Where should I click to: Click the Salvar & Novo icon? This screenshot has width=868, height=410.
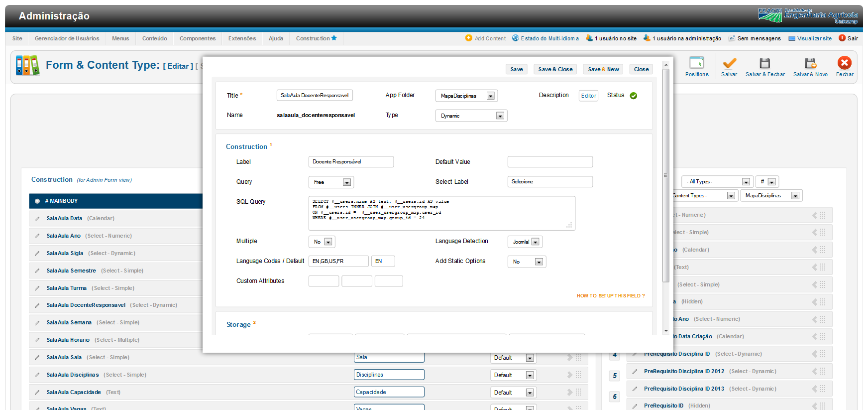(810, 63)
